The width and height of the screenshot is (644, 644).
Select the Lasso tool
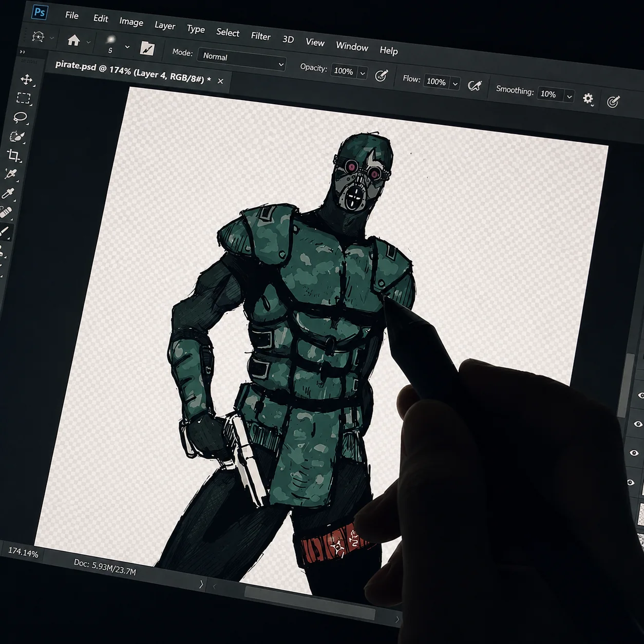point(21,117)
